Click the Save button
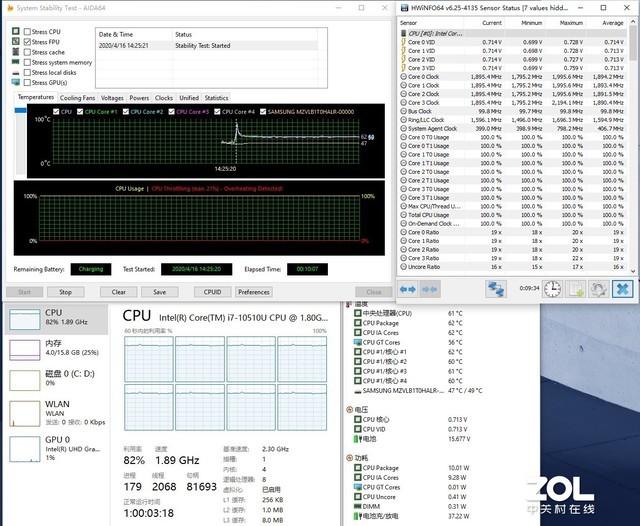Viewport: 640px width, 526px height. [160, 292]
